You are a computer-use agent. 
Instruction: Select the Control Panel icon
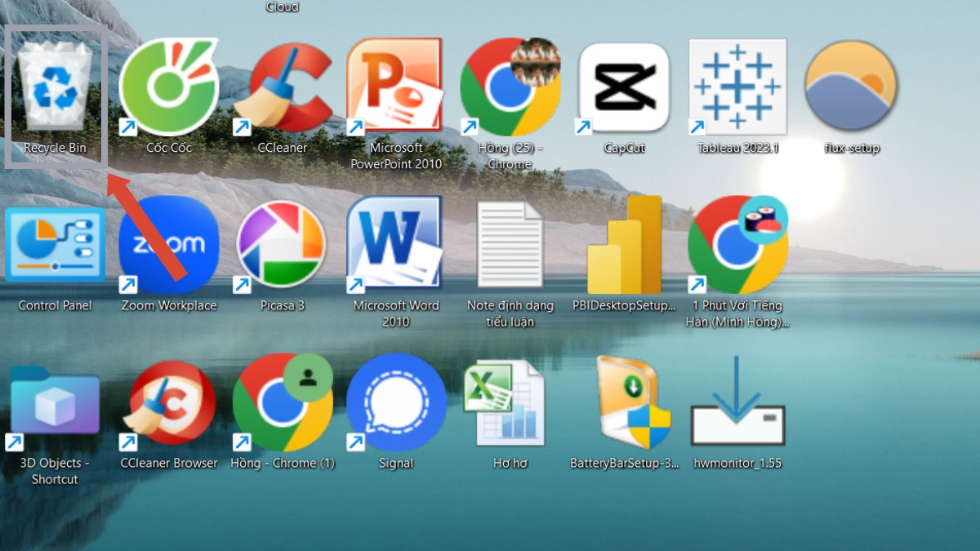pyautogui.click(x=56, y=245)
